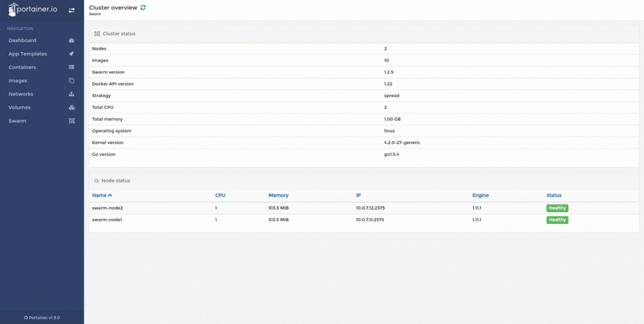
Task: Refresh the Cluster overview page
Action: pyautogui.click(x=143, y=8)
